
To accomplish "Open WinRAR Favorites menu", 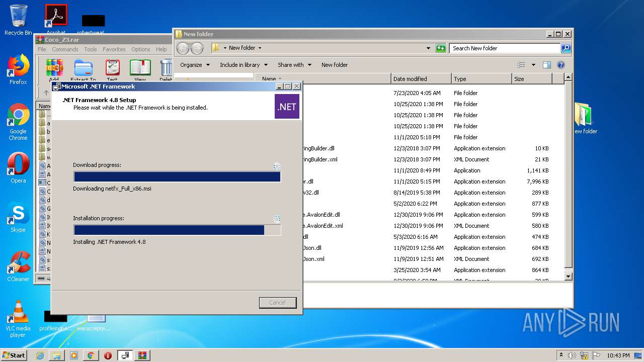I will (x=114, y=49).
